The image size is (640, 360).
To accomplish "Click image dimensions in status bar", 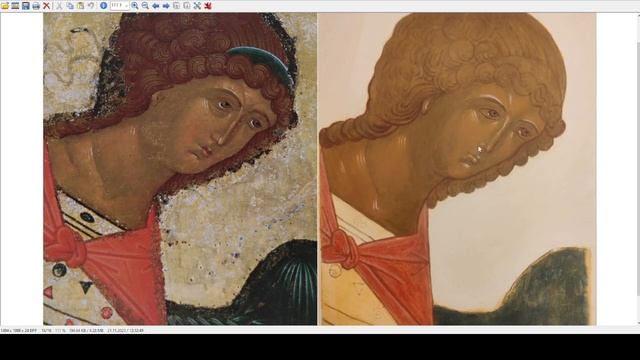I will tap(19, 330).
